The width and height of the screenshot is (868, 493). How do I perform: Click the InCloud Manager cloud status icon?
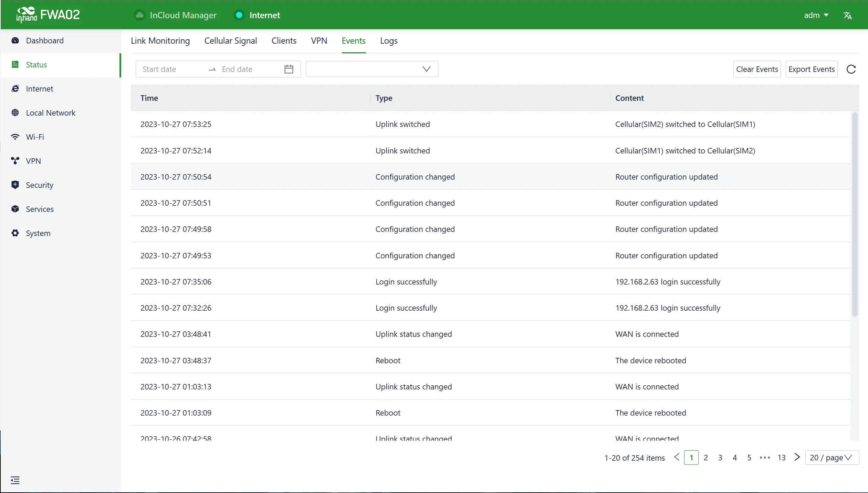(x=139, y=15)
